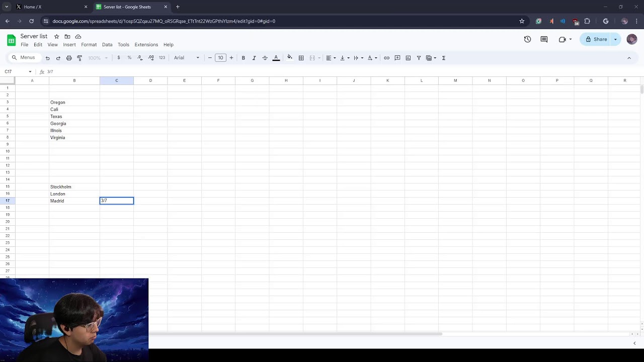The image size is (644, 362).
Task: Click the functions sigma icon
Action: [444, 58]
